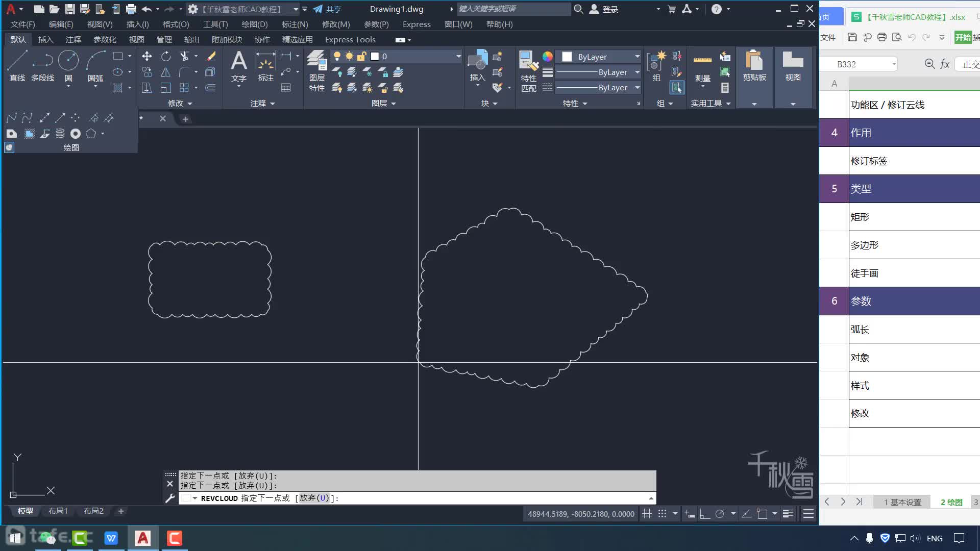Click the Insert block (插入) icon
980x551 pixels.
(x=478, y=65)
